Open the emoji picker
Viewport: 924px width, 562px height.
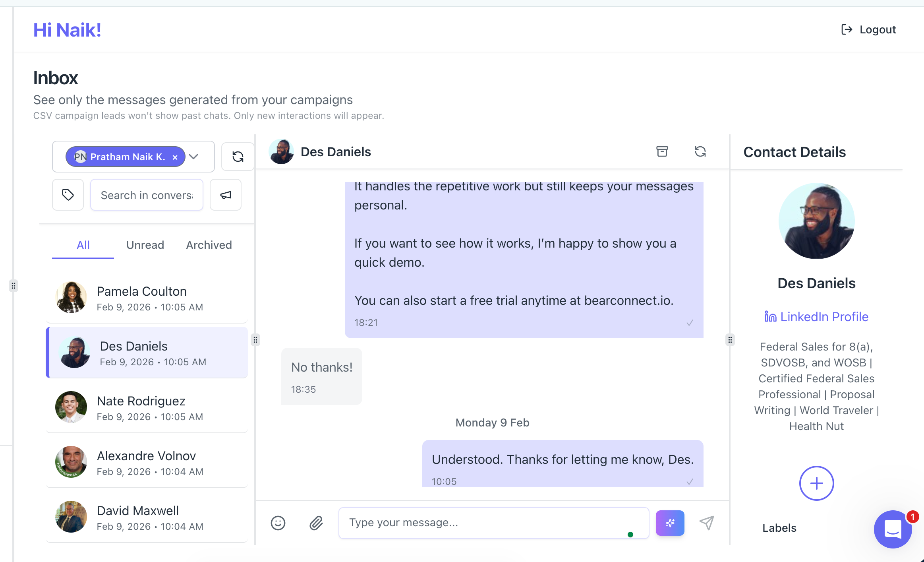pos(278,523)
